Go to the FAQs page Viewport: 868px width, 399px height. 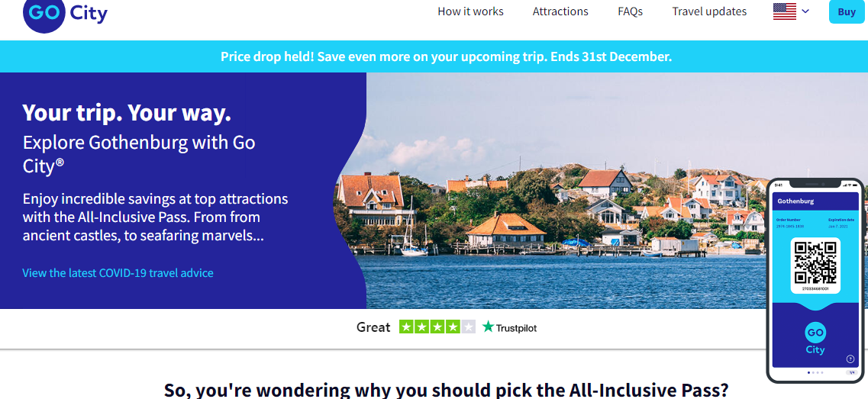(630, 11)
